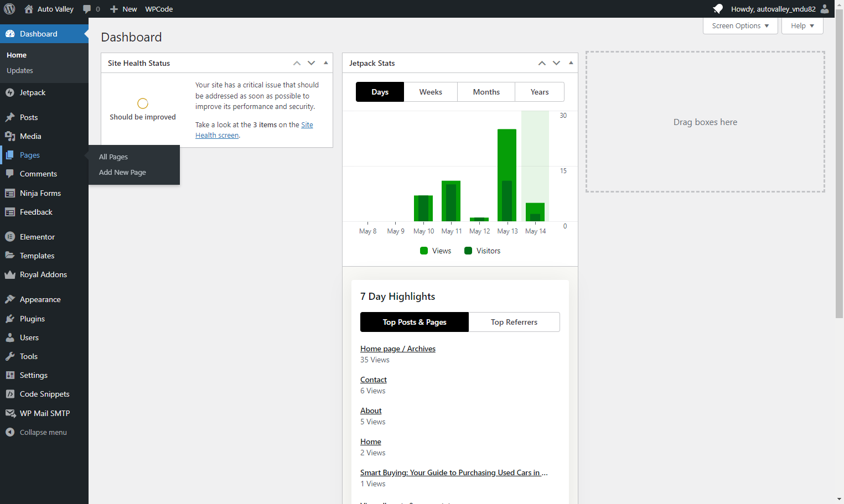This screenshot has height=504, width=844.
Task: Switch stats to Years tab
Action: pyautogui.click(x=540, y=92)
